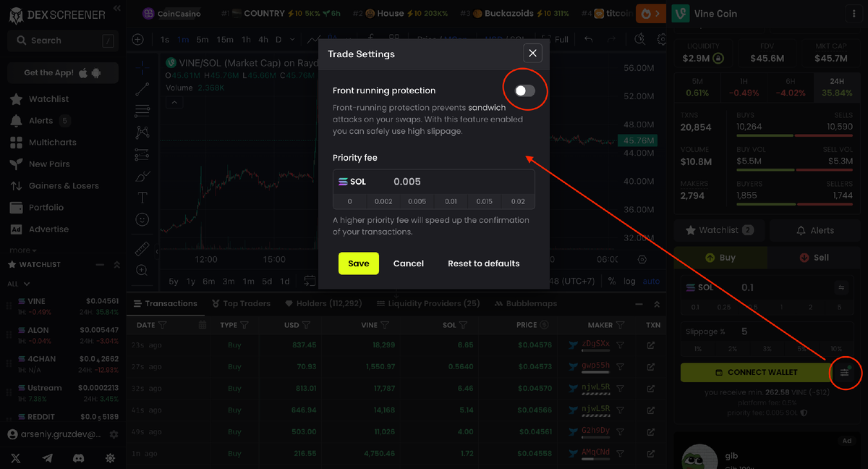Select the chart zoom-in tool
This screenshot has width=868, height=469.
[142, 271]
